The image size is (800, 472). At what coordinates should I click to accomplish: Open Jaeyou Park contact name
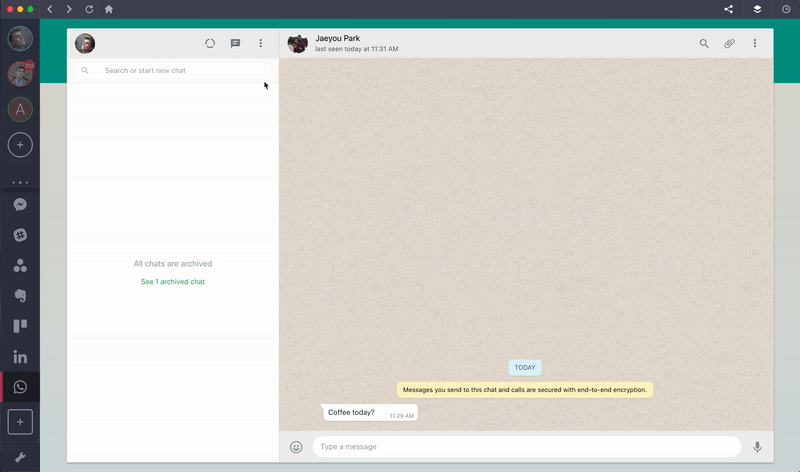pos(337,38)
